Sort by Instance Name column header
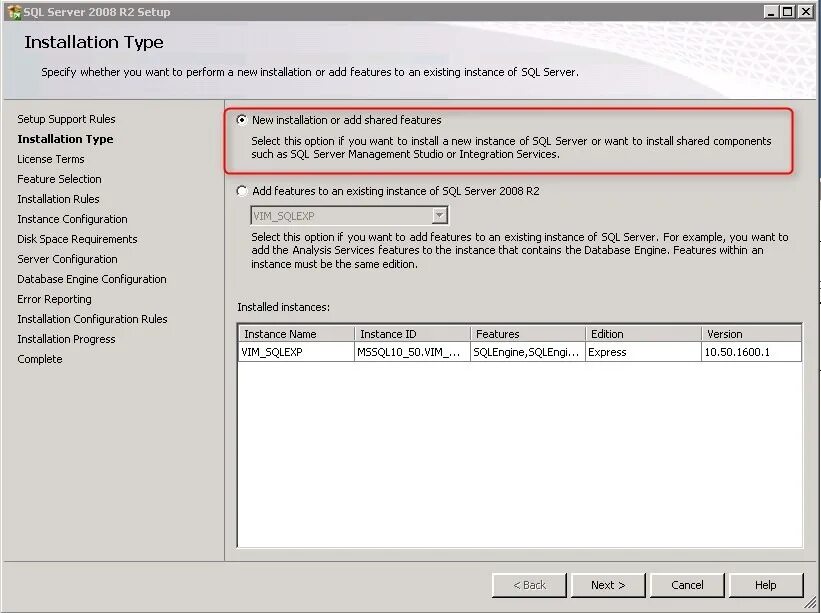 296,334
